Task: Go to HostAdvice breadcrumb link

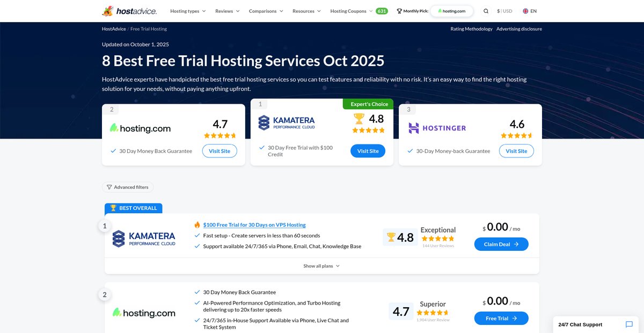Action: coord(114,29)
